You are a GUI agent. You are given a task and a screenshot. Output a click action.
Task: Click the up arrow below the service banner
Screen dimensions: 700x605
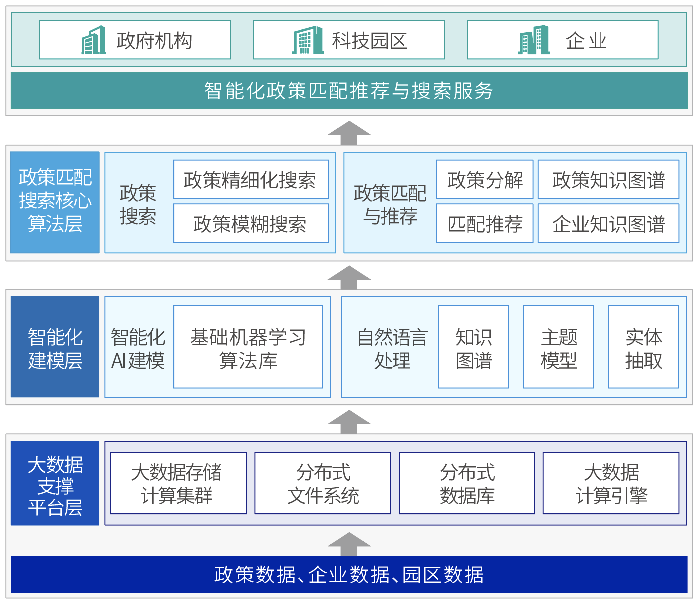349,133
